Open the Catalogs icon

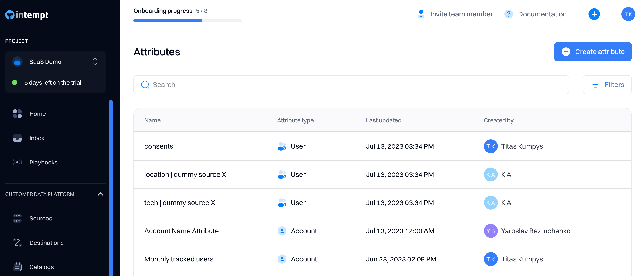pos(17,267)
